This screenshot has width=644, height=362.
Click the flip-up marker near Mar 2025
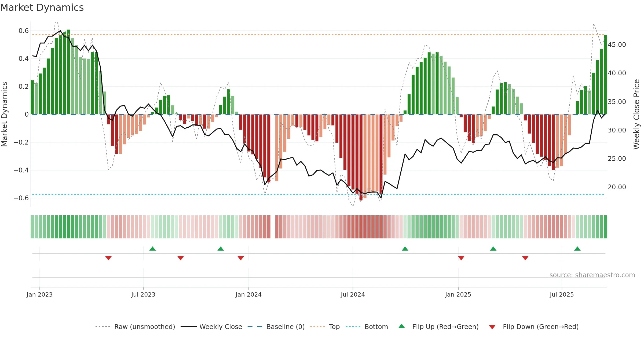(493, 249)
